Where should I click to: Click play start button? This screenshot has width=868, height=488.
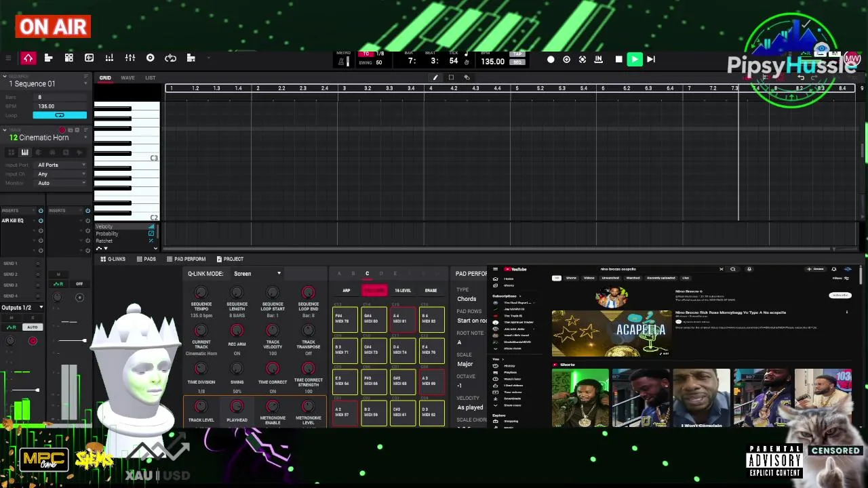pyautogui.click(x=651, y=60)
